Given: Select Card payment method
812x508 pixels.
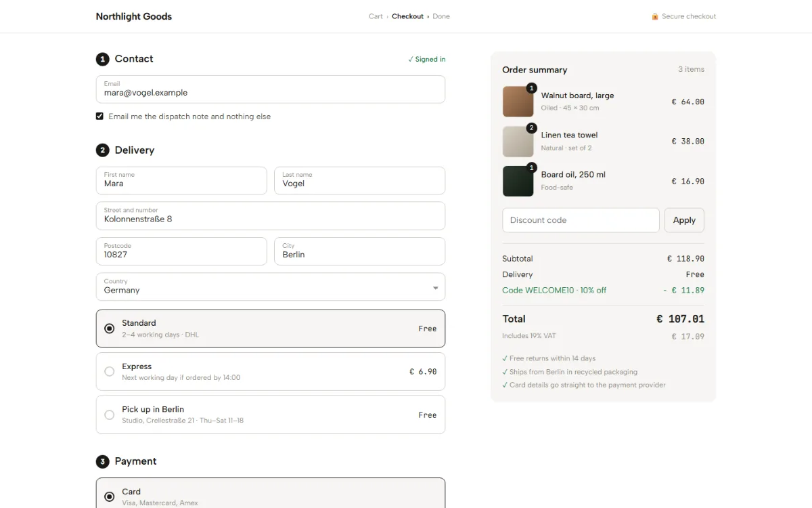Looking at the screenshot, I should [x=271, y=493].
